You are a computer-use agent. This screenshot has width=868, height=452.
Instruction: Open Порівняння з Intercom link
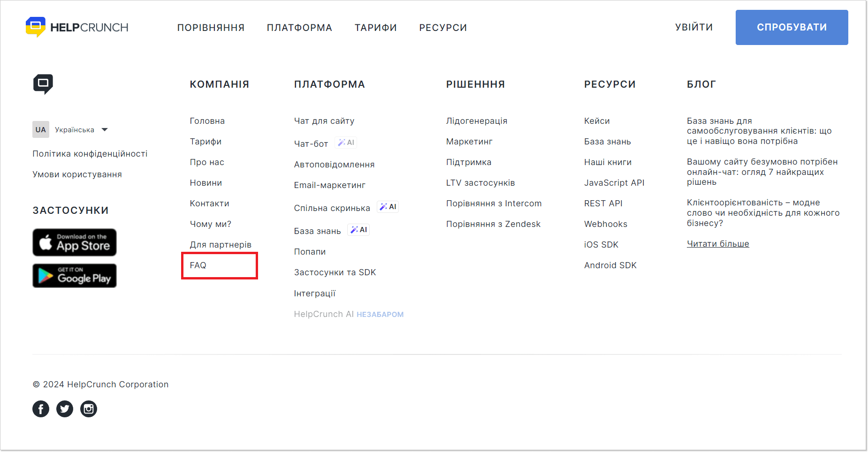[x=494, y=203]
